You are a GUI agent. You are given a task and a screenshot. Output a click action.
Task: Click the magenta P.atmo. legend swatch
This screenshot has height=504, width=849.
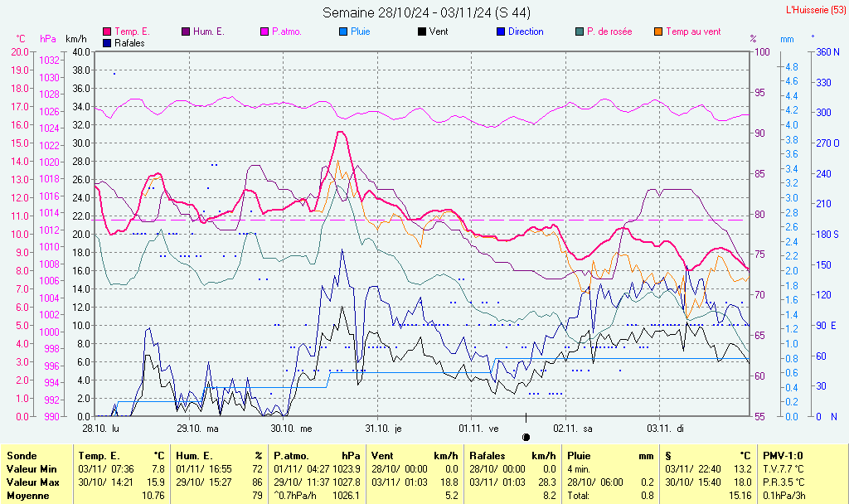264,32
